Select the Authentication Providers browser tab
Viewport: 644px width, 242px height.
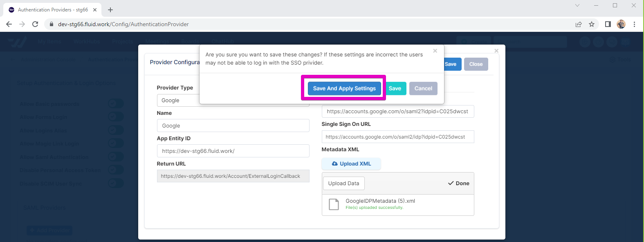coord(52,10)
